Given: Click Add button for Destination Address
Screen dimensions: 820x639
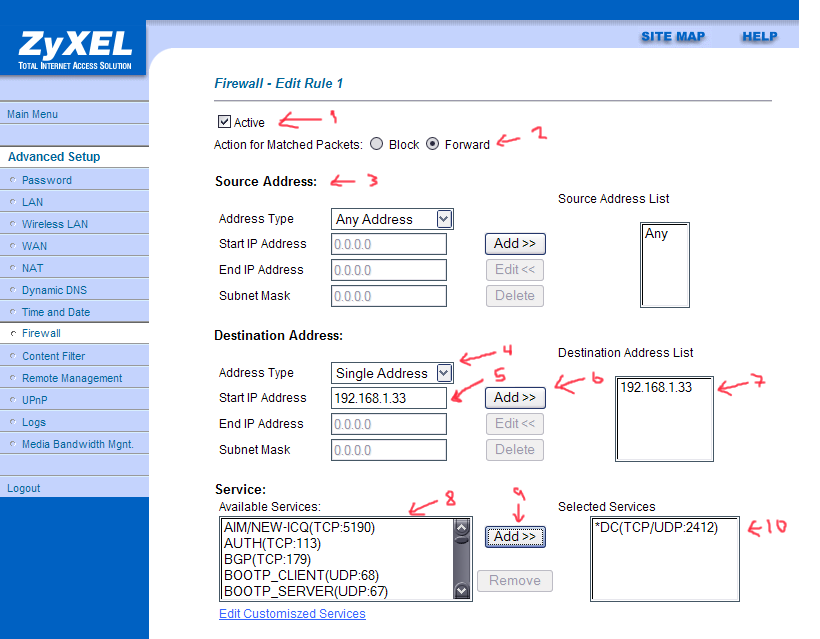Looking at the screenshot, I should [x=515, y=397].
